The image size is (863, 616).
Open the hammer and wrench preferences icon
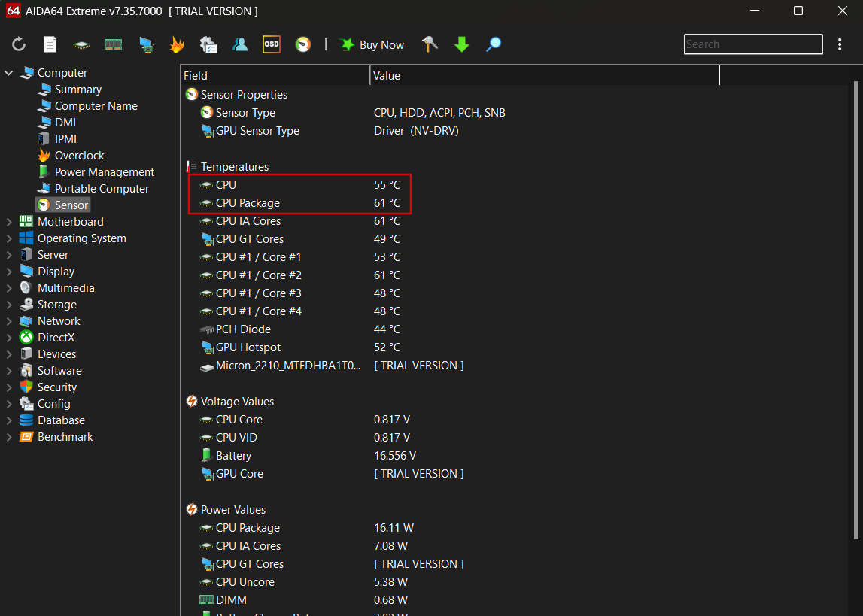point(430,45)
